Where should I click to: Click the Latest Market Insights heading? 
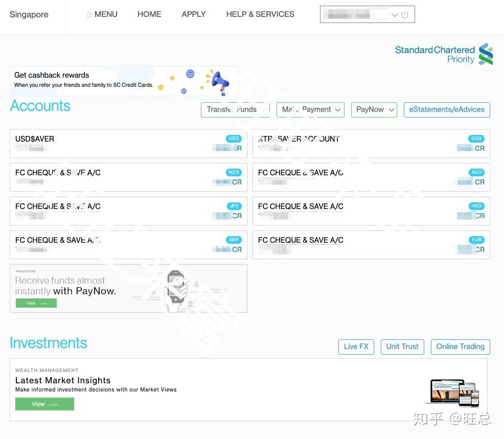[63, 381]
